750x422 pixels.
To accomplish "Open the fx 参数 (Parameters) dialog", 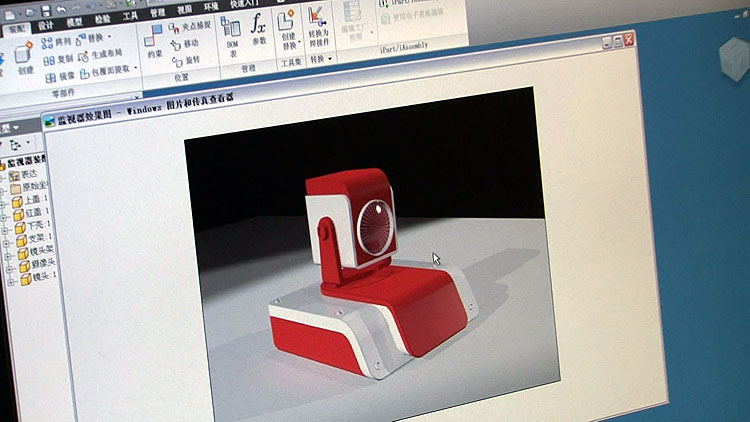I will click(259, 32).
